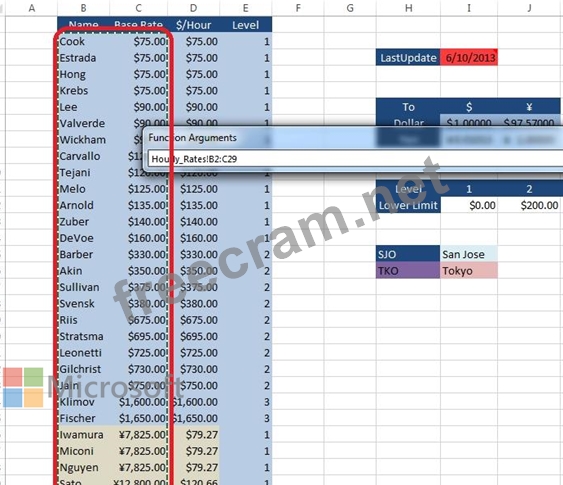This screenshot has width=563, height=485.
Task: Select column B header
Action: 84,8
